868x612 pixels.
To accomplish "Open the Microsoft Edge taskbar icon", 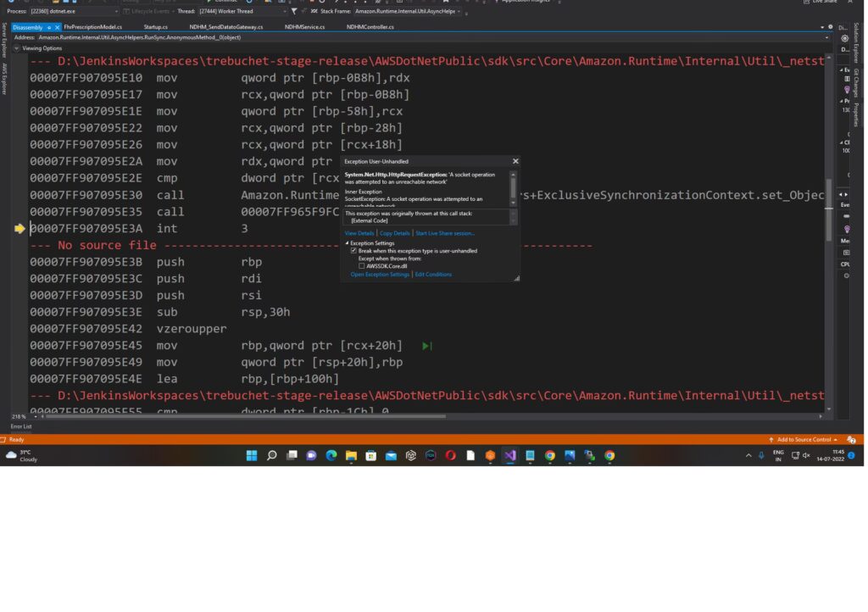I will point(331,455).
